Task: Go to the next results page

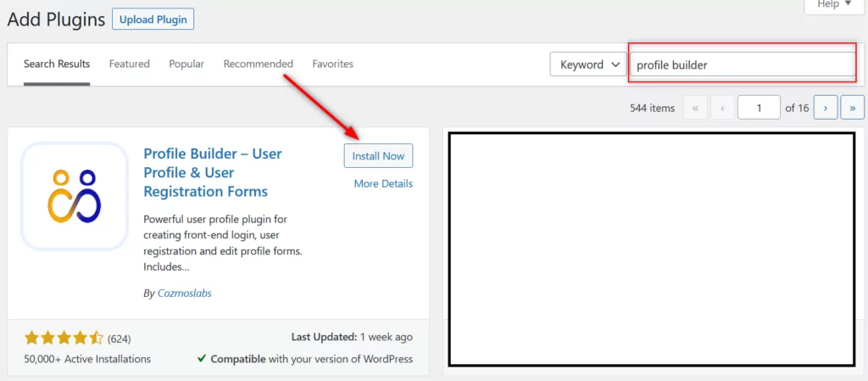Action: pos(826,108)
